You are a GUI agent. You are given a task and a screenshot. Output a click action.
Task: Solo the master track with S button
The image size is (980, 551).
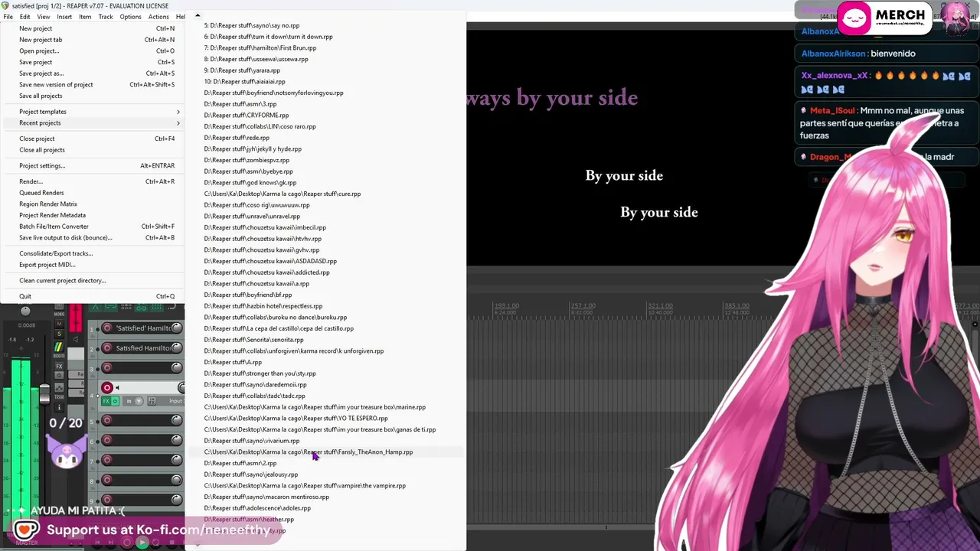(x=59, y=334)
